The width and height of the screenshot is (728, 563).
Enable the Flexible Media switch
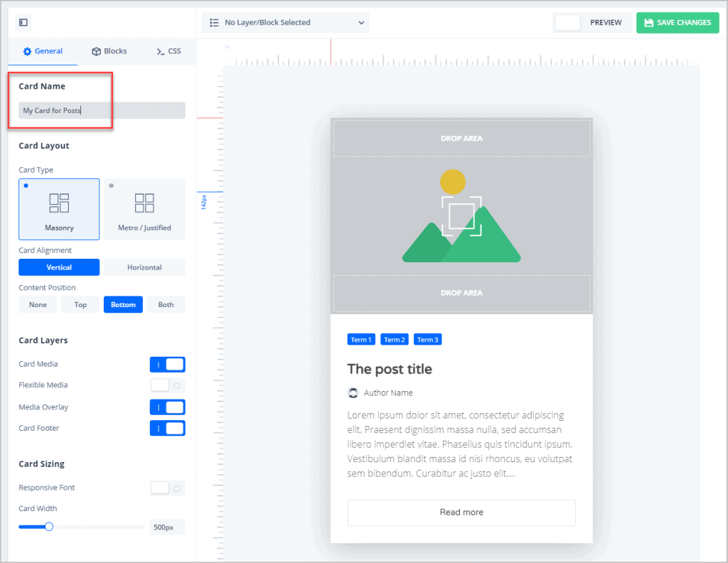click(x=168, y=385)
